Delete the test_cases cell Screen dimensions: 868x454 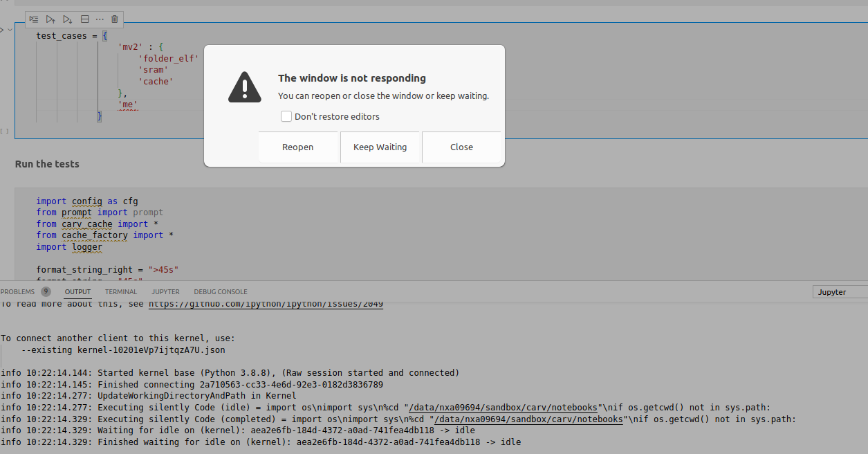point(114,19)
